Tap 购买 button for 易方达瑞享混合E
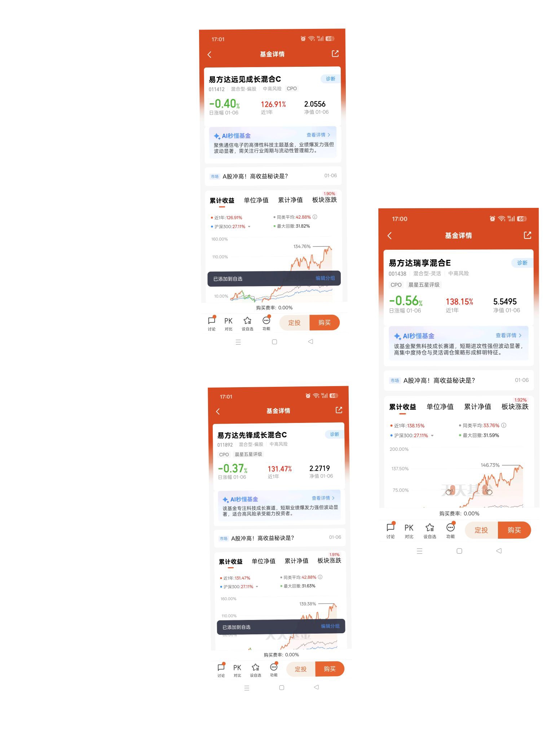 click(x=514, y=530)
